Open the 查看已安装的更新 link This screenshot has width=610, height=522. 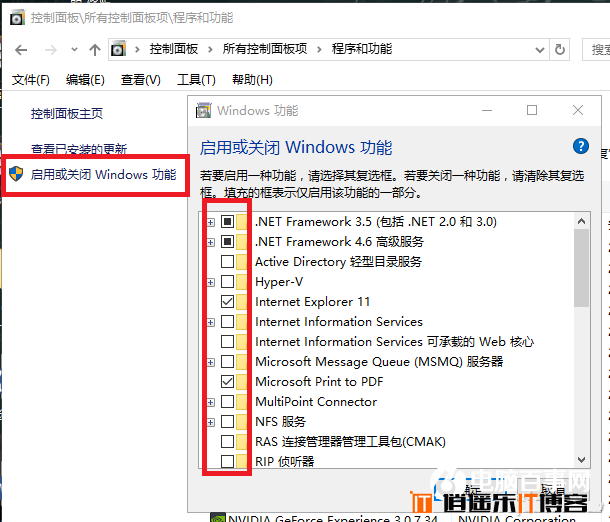click(x=79, y=149)
